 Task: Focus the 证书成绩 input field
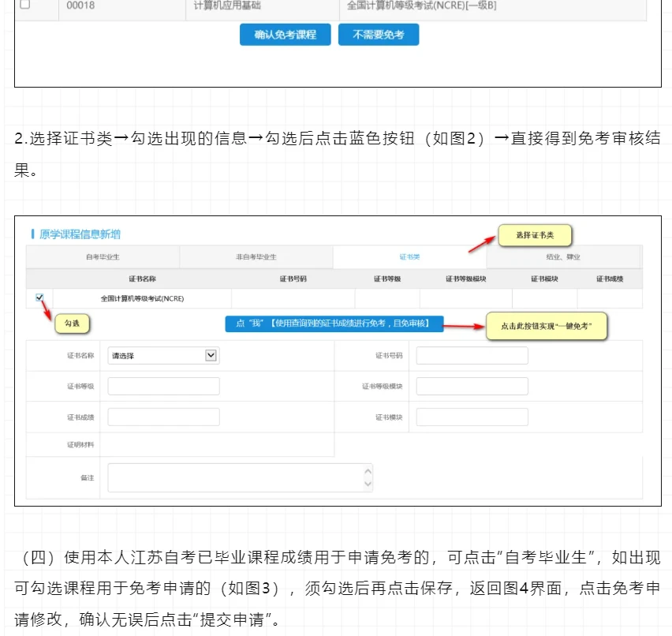(x=163, y=417)
